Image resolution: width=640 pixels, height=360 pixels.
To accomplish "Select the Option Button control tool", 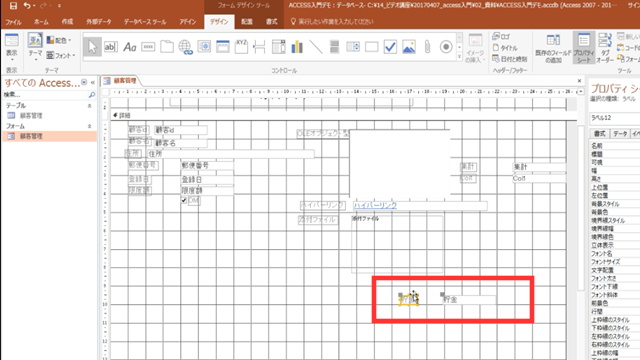I will [x=446, y=47].
